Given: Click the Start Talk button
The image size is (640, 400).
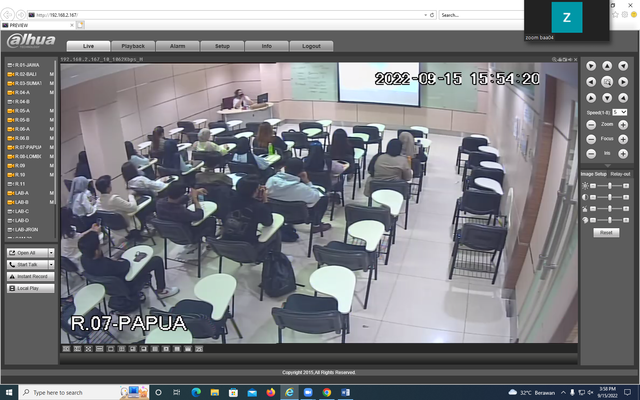Looking at the screenshot, I should click(27, 264).
